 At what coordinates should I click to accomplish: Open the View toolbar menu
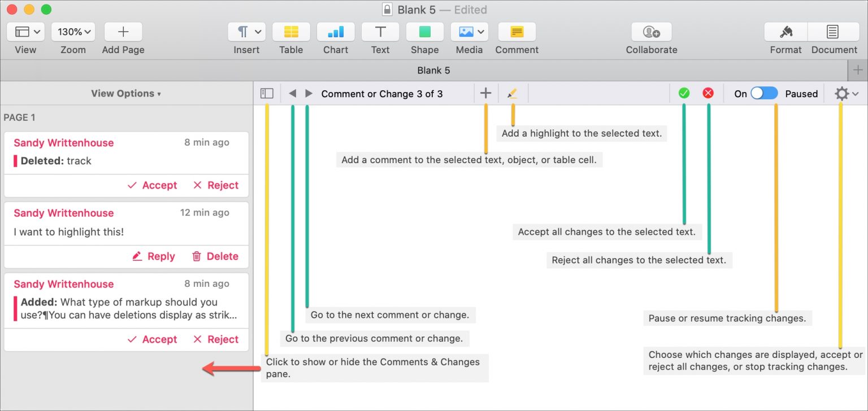click(26, 32)
